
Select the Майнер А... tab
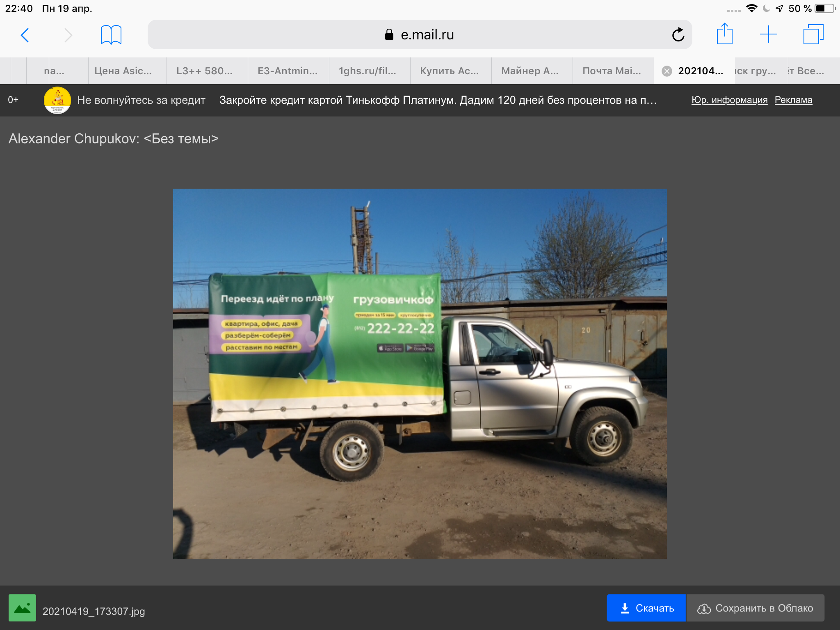(530, 71)
